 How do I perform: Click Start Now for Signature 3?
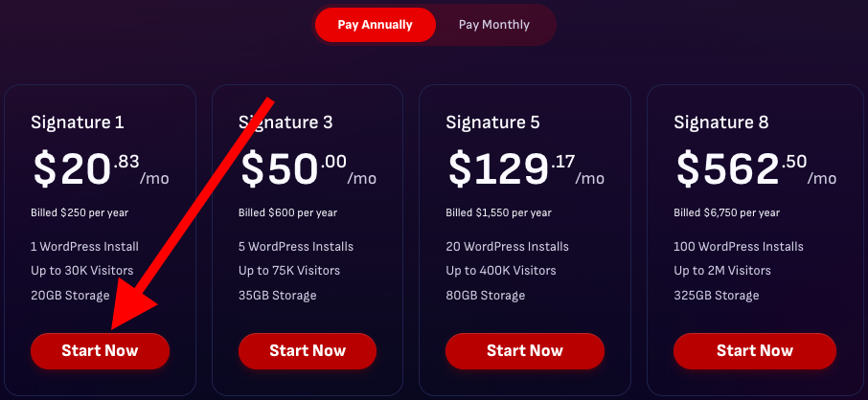[308, 351]
